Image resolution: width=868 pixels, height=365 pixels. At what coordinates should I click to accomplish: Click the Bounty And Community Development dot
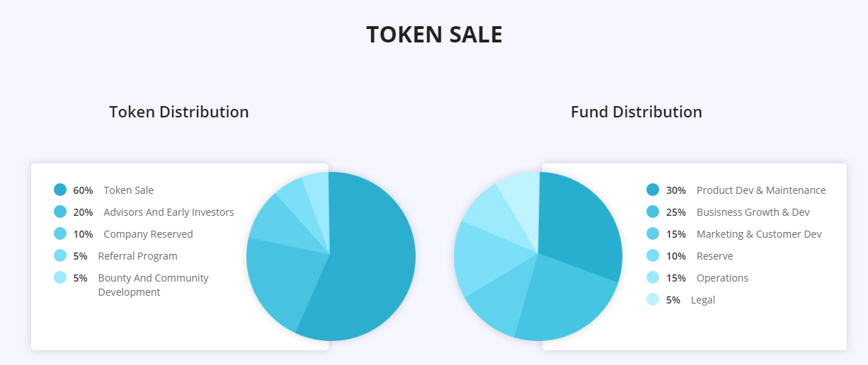click(60, 277)
